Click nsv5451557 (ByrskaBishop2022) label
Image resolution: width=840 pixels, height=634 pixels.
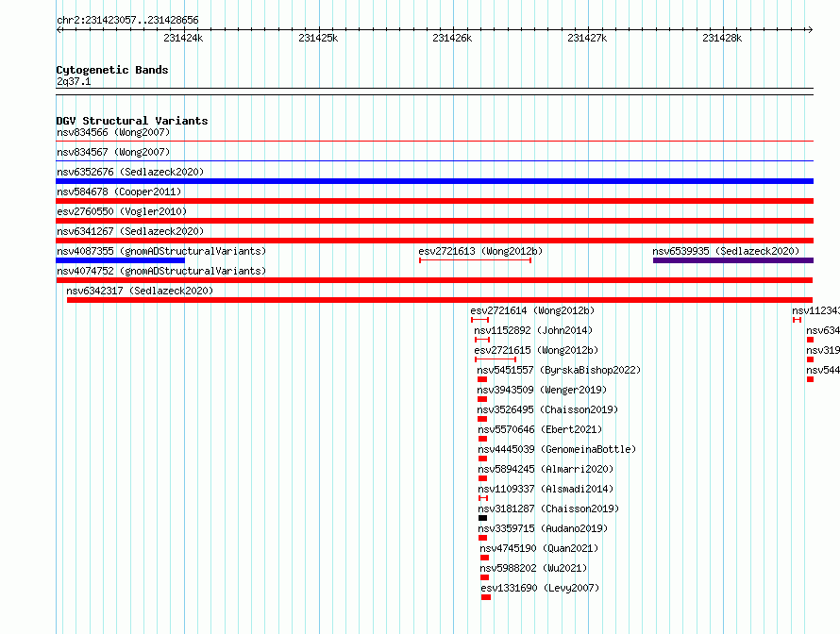[559, 370]
